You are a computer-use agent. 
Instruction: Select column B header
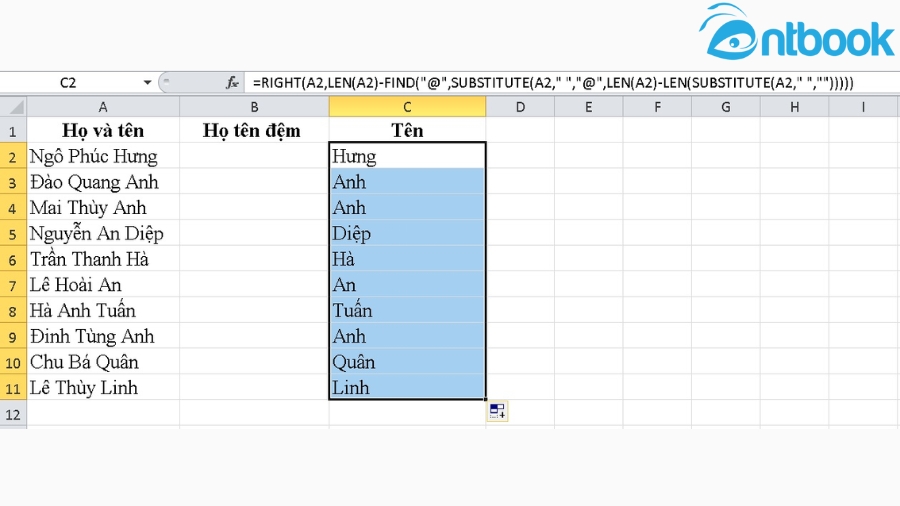254,107
